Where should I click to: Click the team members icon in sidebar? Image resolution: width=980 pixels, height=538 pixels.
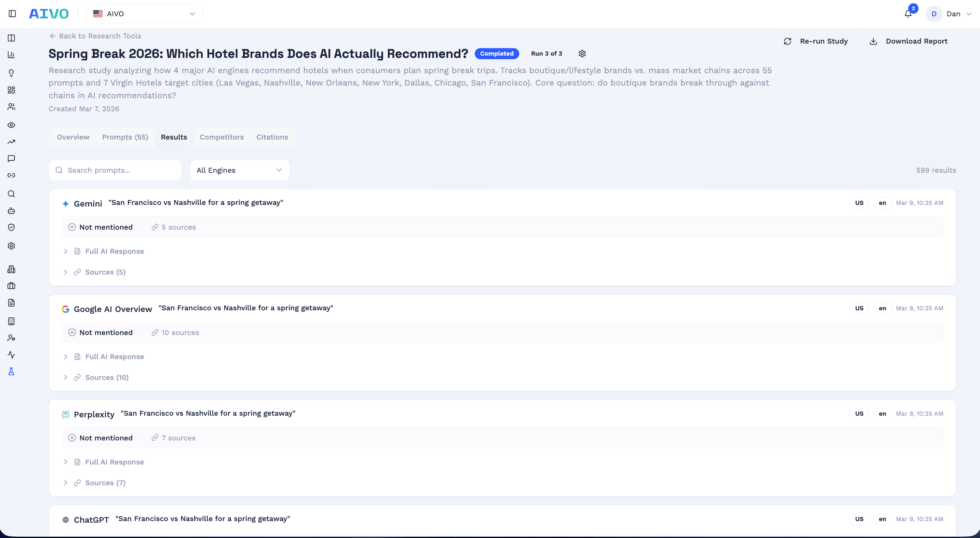tap(11, 107)
